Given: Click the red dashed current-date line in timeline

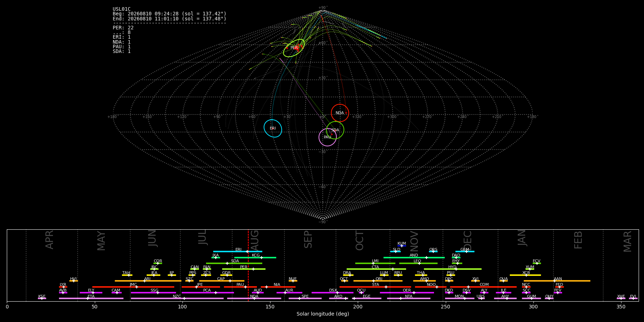Looking at the screenshot, I should pos(248,265).
